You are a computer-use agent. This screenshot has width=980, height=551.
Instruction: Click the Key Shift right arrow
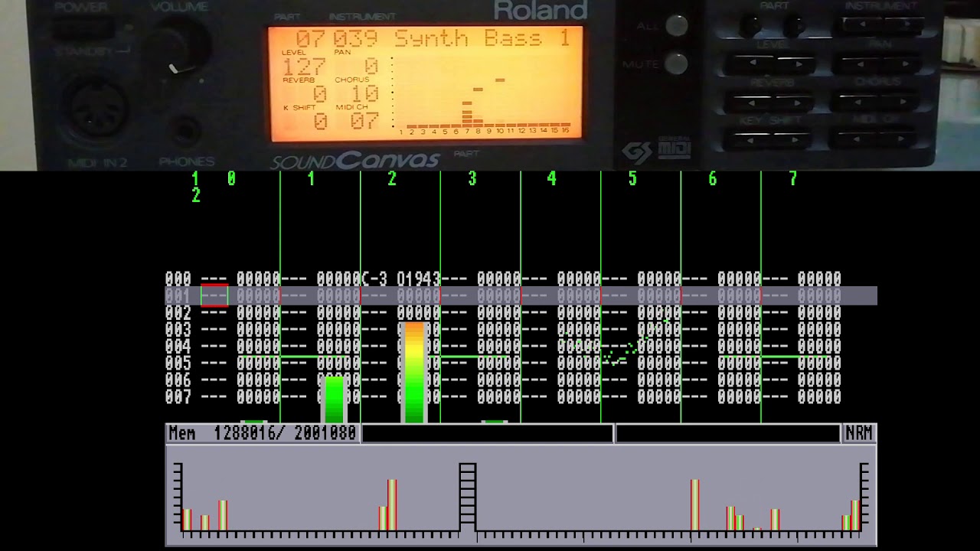pos(792,139)
